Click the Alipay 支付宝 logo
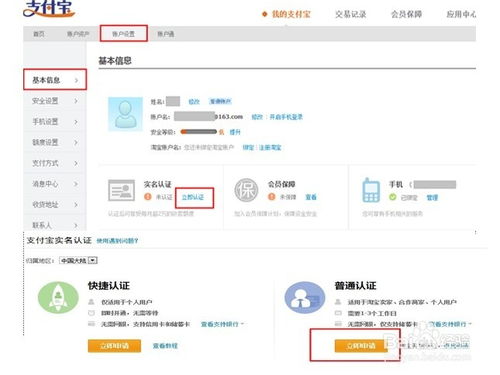Image resolution: width=500 pixels, height=375 pixels. coord(49,8)
